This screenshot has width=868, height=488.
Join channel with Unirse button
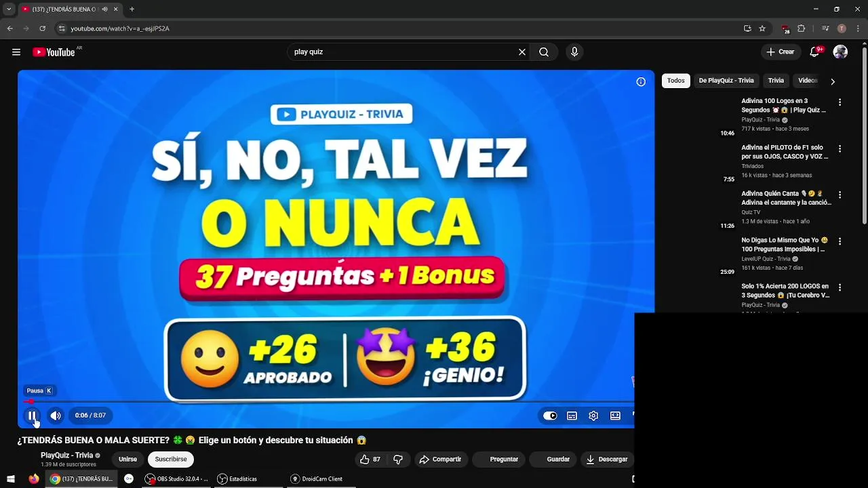click(x=127, y=460)
